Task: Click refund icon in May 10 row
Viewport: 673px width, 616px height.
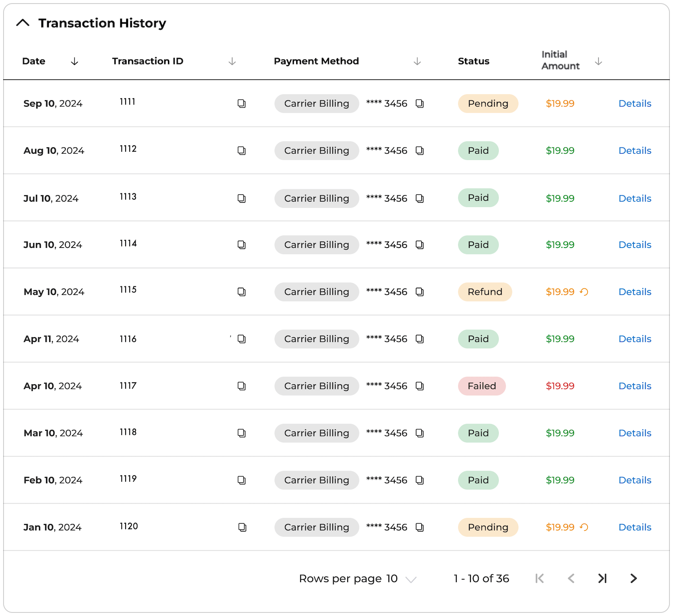Action: 584,292
